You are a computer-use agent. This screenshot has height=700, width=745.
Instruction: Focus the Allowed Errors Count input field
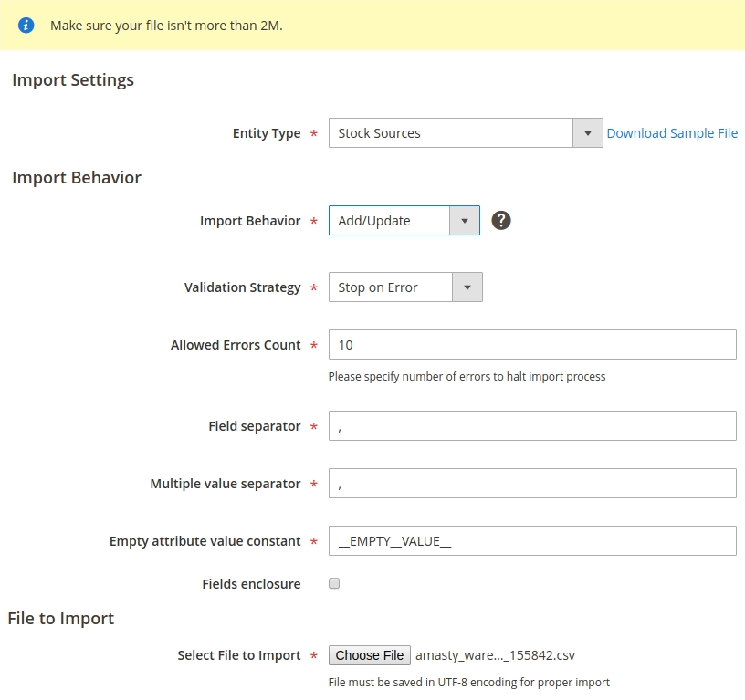[531, 345]
